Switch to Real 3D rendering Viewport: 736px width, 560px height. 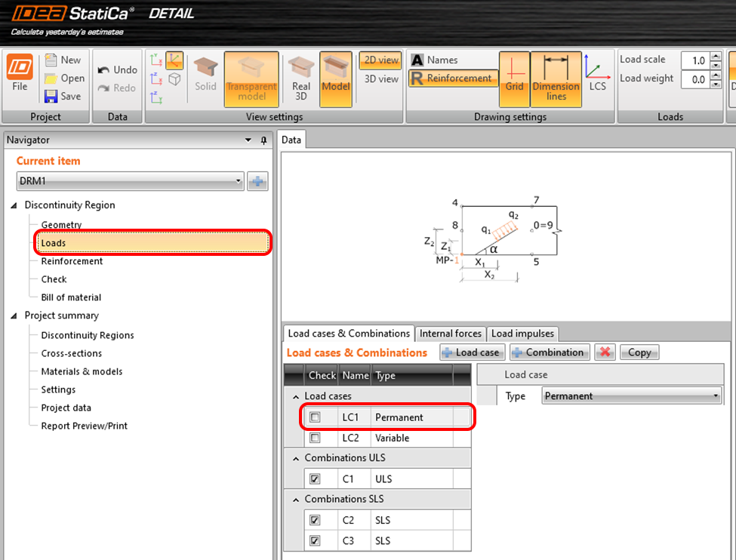(301, 75)
